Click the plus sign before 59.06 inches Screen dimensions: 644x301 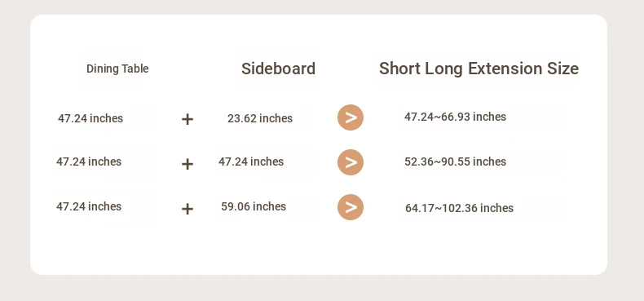click(187, 210)
